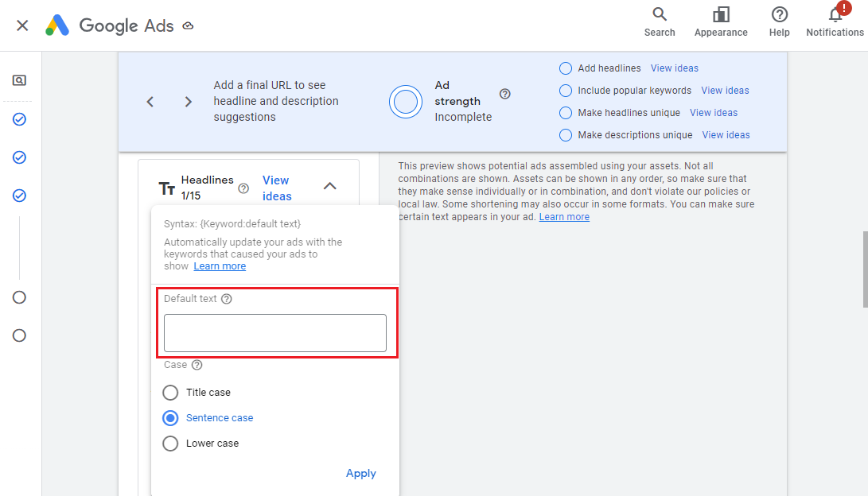Open View ideas next to Add headlines
This screenshot has height=496, width=868.
click(x=674, y=68)
